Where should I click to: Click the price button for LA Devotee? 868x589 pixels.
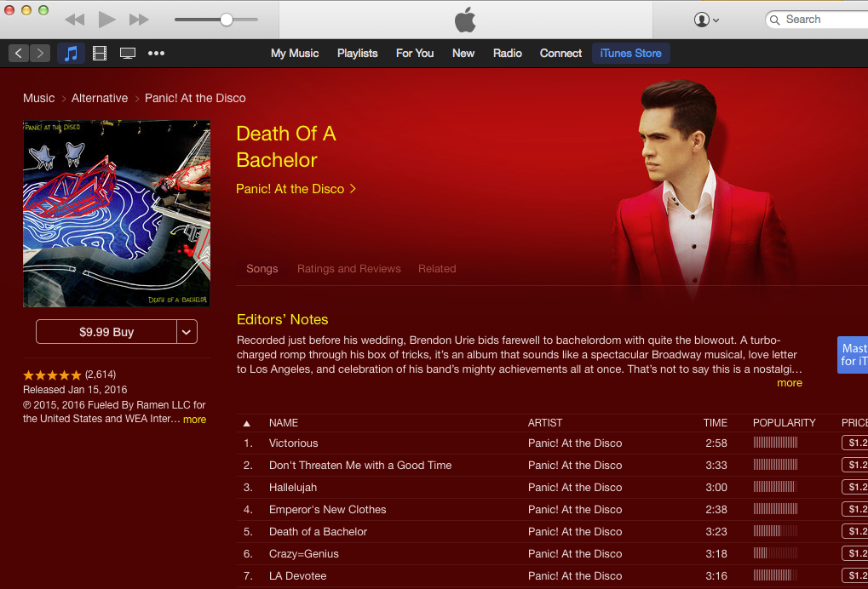point(854,575)
